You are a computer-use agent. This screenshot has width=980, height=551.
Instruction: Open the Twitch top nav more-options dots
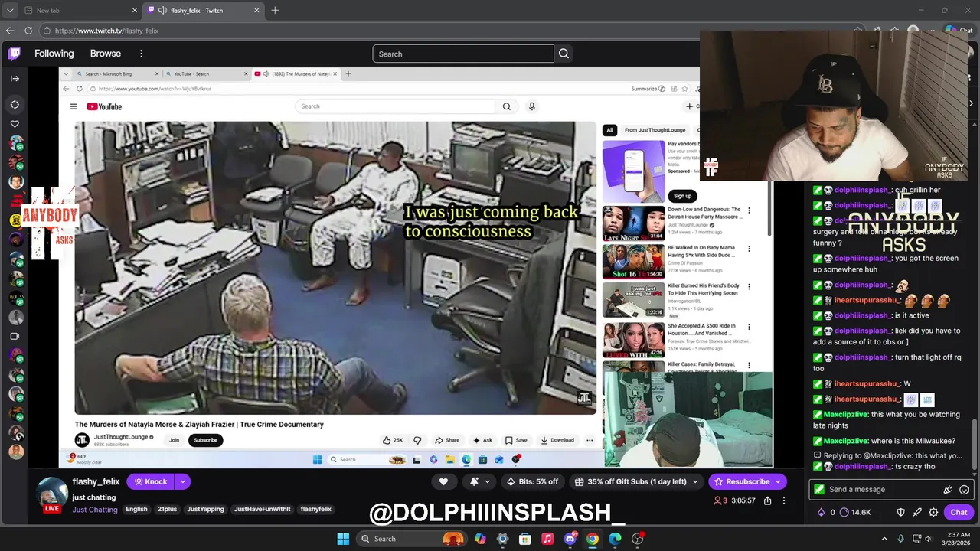[141, 54]
